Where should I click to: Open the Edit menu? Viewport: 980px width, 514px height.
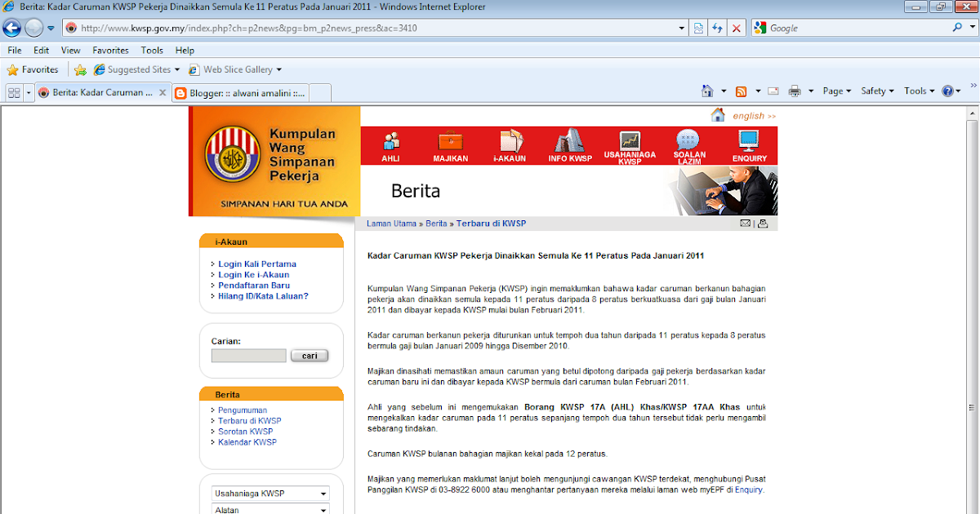[42, 51]
